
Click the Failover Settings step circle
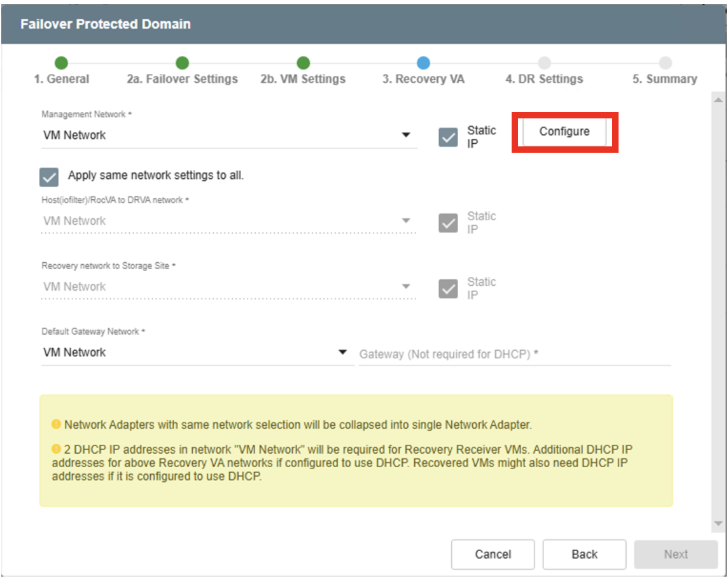[182, 63]
